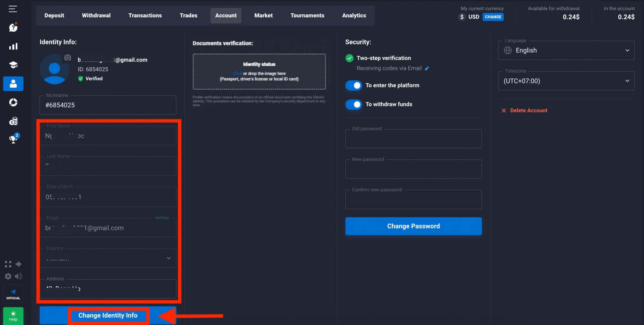Open the hamburger menu in sidebar
The width and height of the screenshot is (644, 325).
[x=13, y=9]
